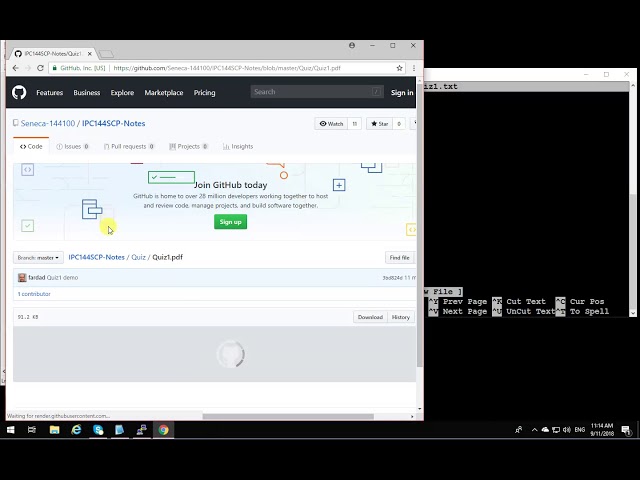
Task: Focus the GitHub Search field
Action: pos(317,92)
